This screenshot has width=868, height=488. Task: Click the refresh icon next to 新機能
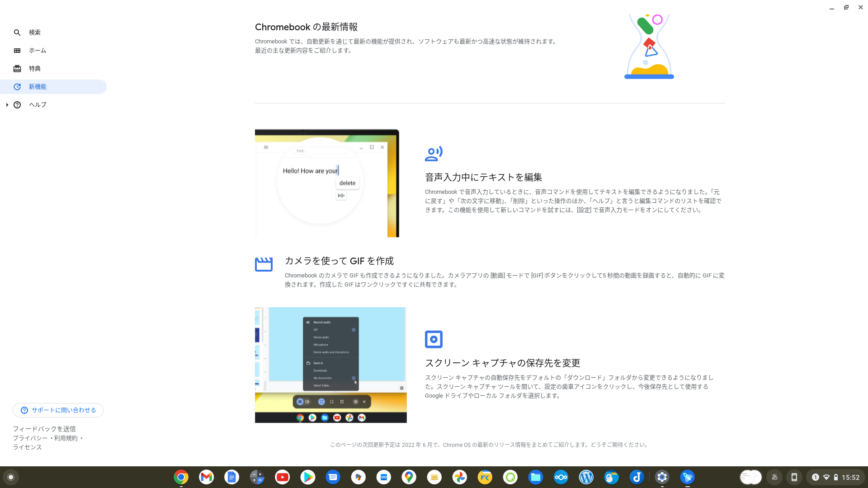click(x=17, y=87)
